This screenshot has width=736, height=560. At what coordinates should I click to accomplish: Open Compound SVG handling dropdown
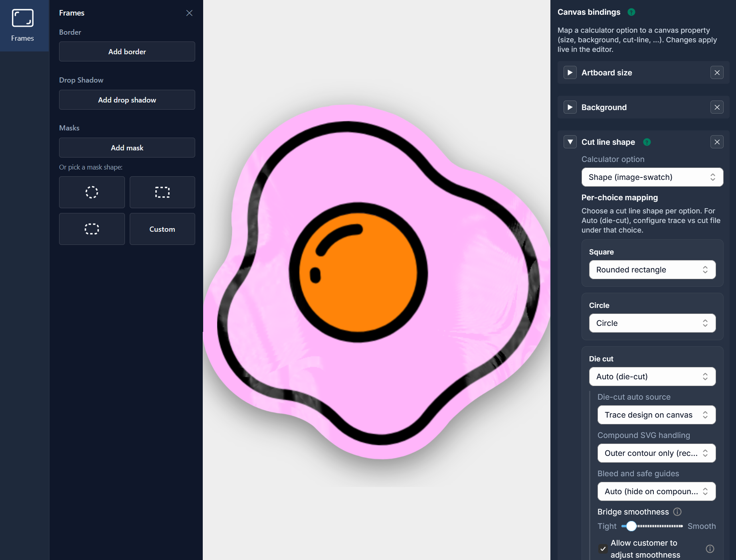657,453
